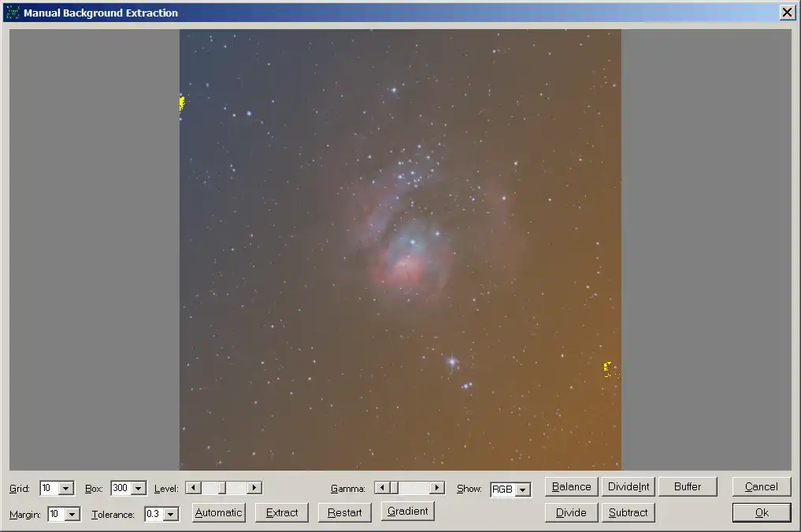
Task: Click the DivideInt button
Action: (x=629, y=486)
